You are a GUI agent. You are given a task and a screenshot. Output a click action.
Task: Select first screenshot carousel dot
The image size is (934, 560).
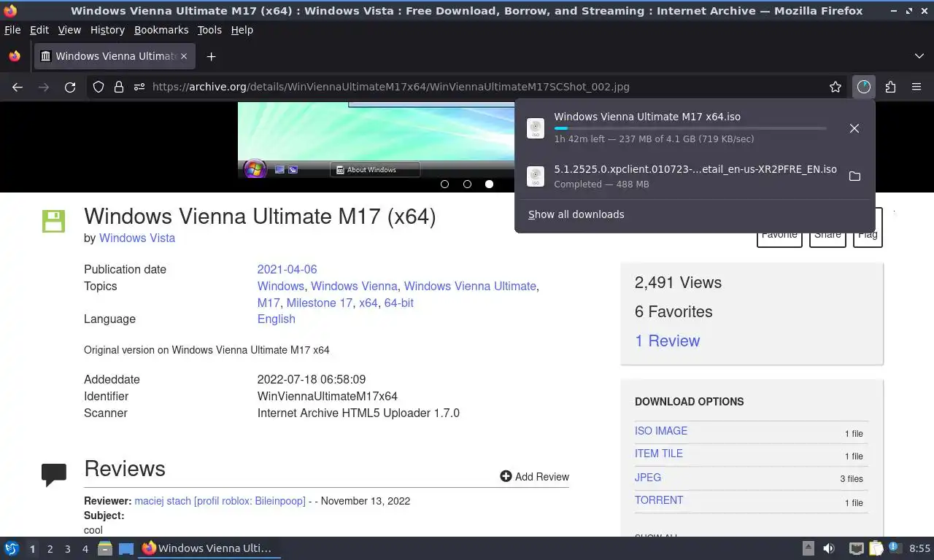pyautogui.click(x=444, y=184)
